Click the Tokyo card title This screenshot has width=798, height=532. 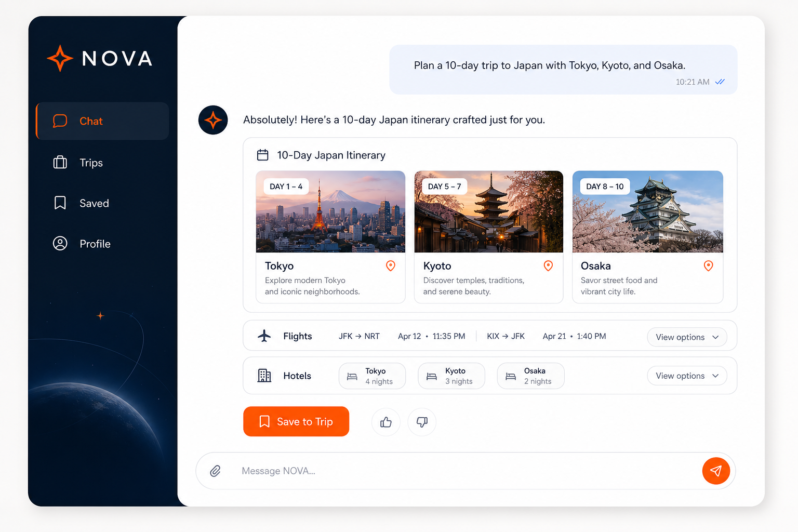(x=279, y=266)
